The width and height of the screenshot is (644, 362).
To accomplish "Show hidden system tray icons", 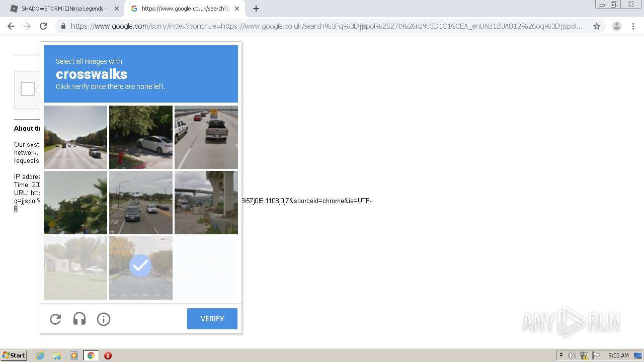I will click(561, 355).
